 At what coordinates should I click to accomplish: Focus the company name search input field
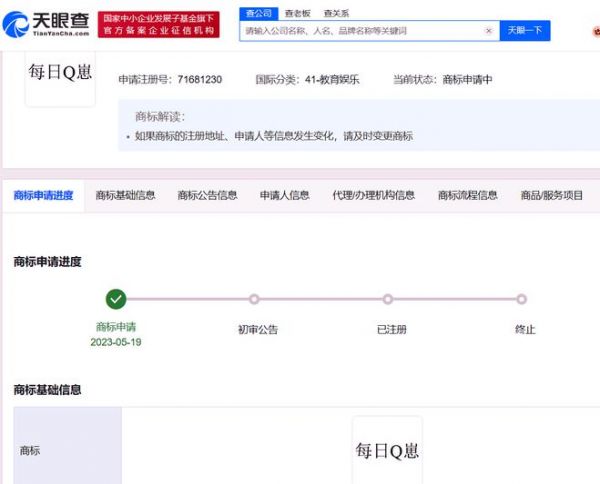(362, 31)
